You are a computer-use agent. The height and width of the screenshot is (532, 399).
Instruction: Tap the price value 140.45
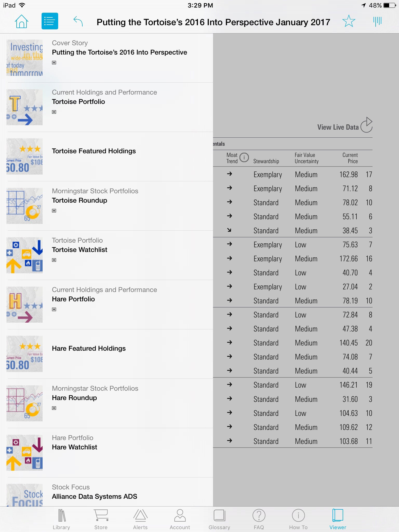(349, 343)
